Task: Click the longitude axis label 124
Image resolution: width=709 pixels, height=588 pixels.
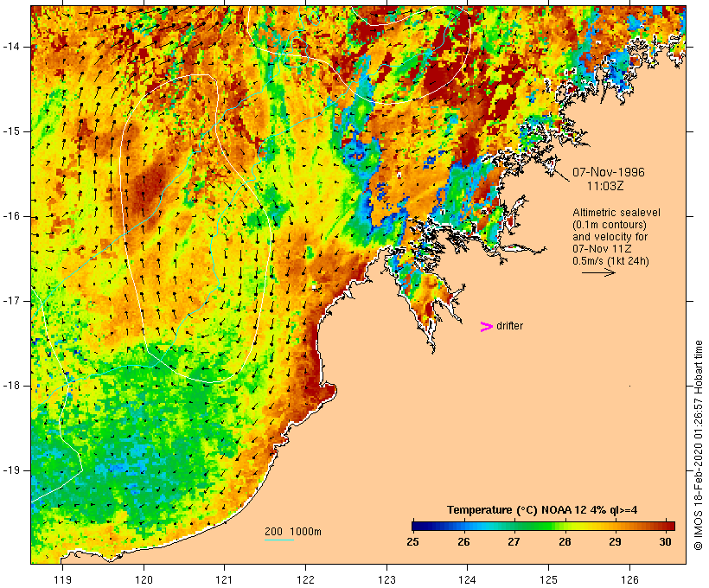Action: 468,579
